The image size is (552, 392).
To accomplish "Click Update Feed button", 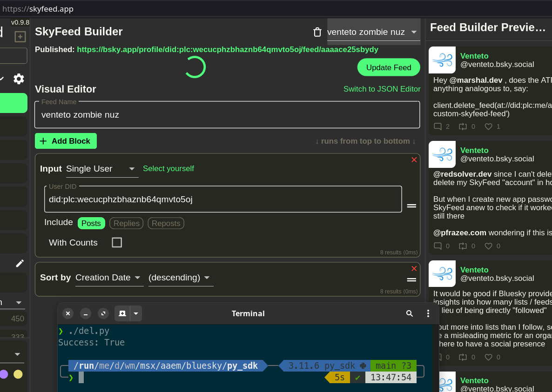I will 389,67.
